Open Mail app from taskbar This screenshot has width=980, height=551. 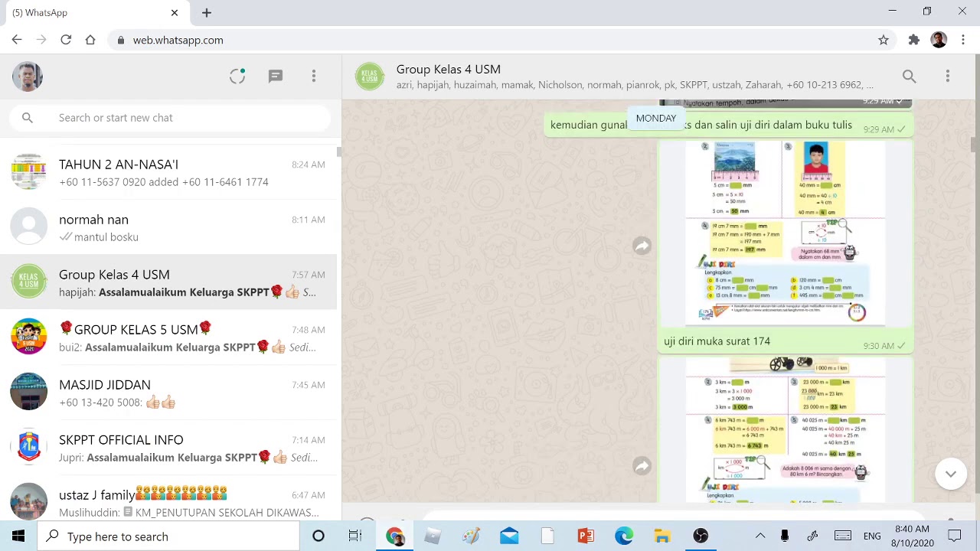click(x=509, y=536)
